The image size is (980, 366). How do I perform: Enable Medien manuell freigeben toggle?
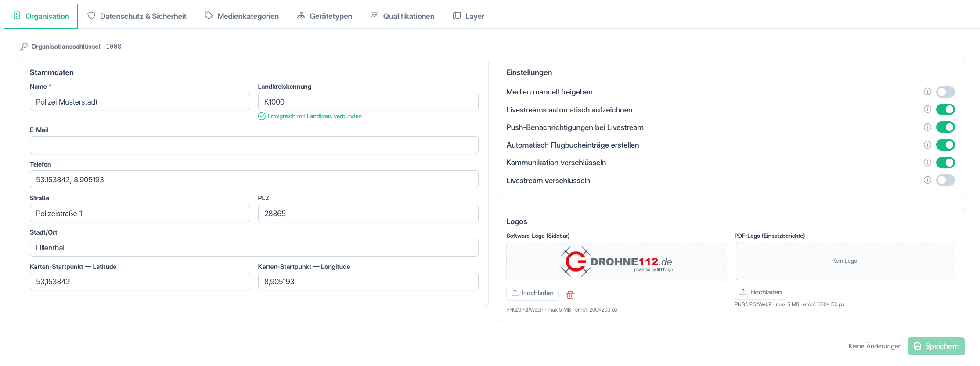945,91
